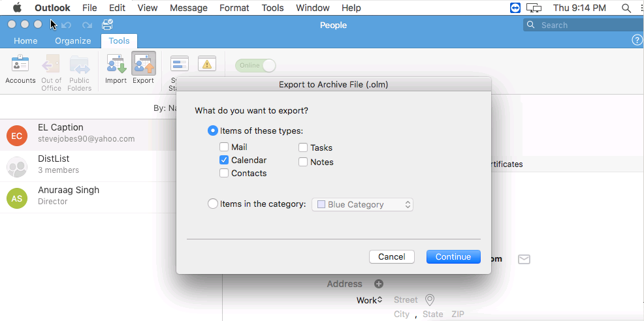Check the Tasks checkbox
Image resolution: width=644 pixels, height=321 pixels.
click(303, 147)
